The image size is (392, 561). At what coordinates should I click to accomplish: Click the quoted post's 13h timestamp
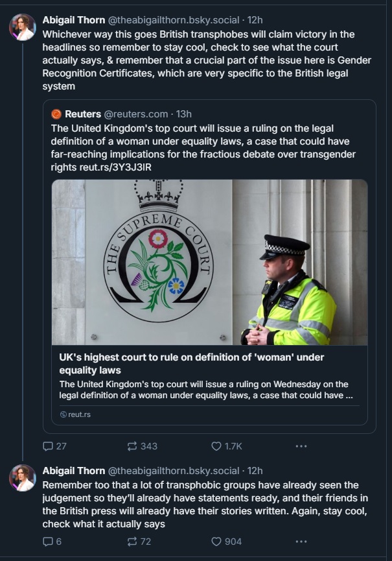(184, 114)
